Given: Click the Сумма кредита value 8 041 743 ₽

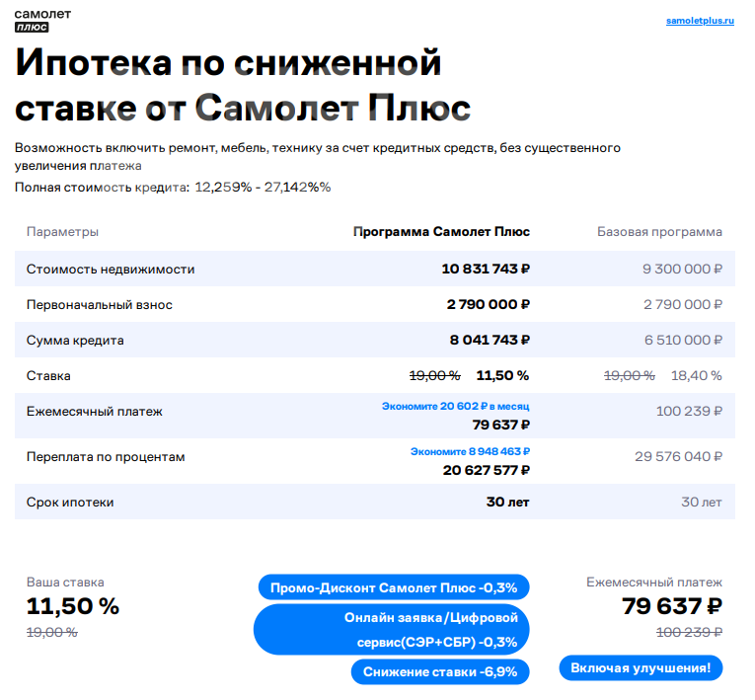Looking at the screenshot, I should [490, 340].
